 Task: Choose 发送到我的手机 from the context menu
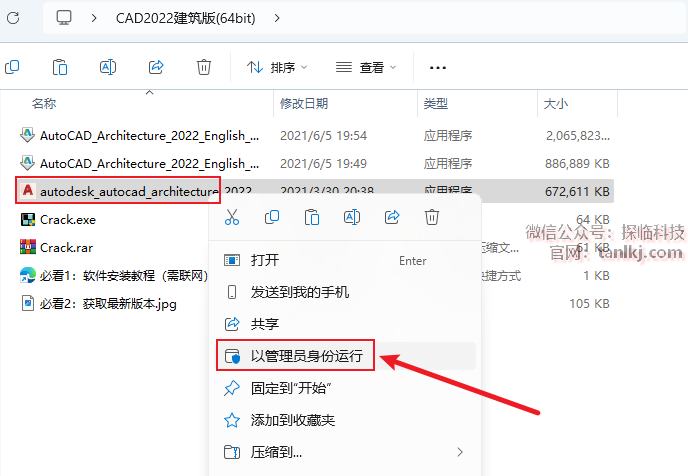[346, 292]
